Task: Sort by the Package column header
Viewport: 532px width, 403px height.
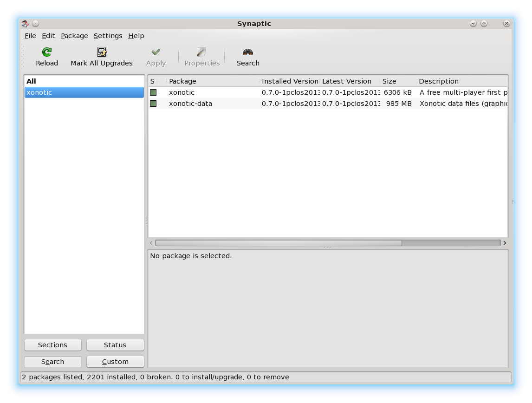Action: point(213,81)
